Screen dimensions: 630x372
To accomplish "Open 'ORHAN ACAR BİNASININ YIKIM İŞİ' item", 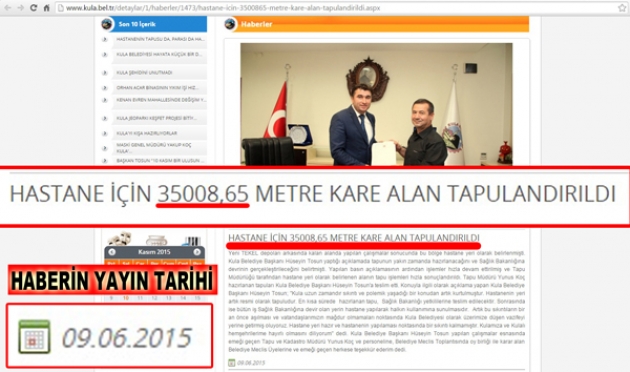I will click(157, 88).
